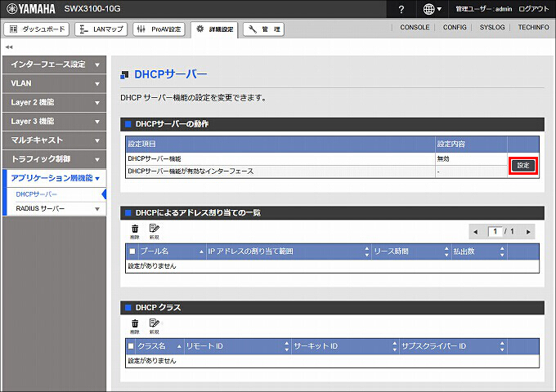This screenshot has height=392, width=556.
Task: Click the DHCPサーバー page heading
Action: [171, 74]
